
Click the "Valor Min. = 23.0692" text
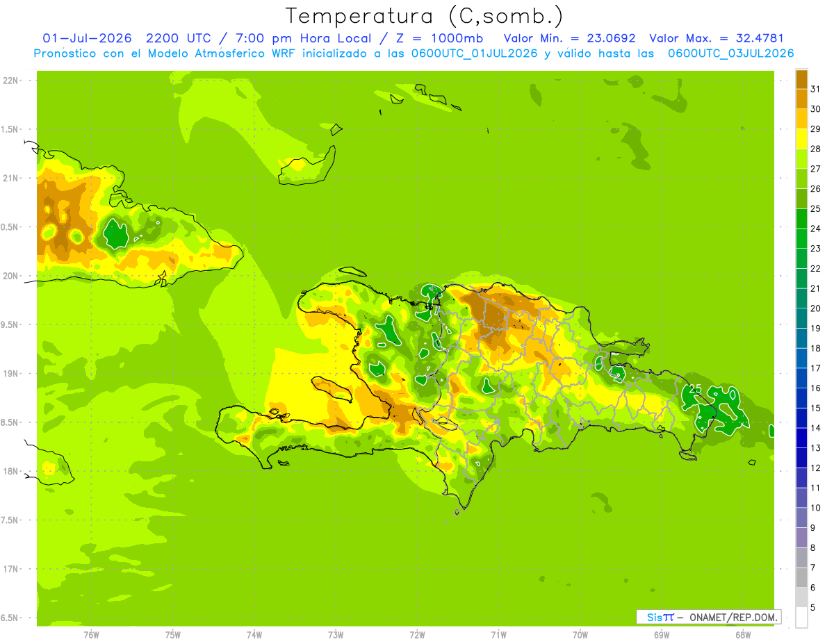click(x=569, y=38)
